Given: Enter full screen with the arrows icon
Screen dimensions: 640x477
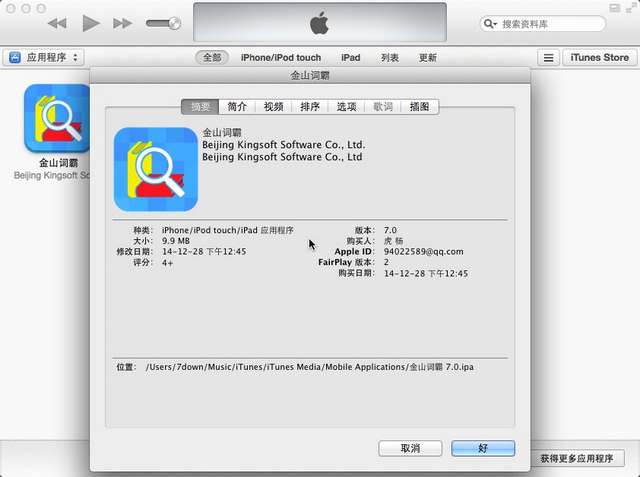Looking at the screenshot, I should [631, 8].
